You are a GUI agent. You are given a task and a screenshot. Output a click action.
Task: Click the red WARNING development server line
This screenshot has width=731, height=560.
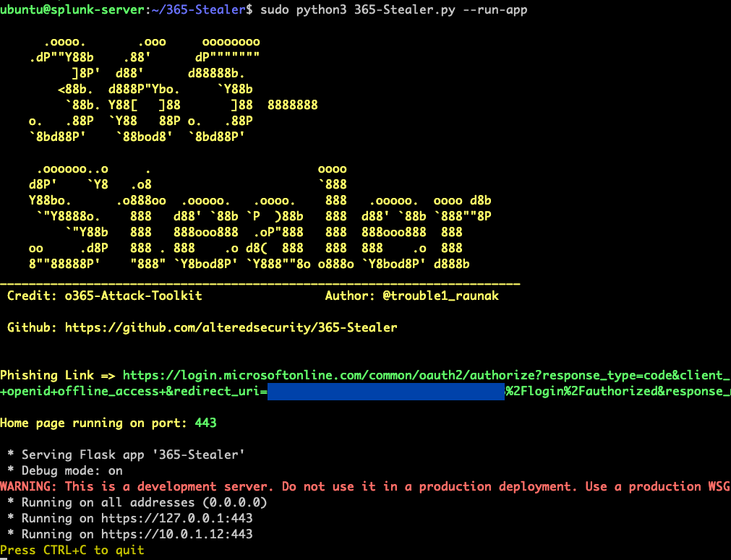(366, 486)
